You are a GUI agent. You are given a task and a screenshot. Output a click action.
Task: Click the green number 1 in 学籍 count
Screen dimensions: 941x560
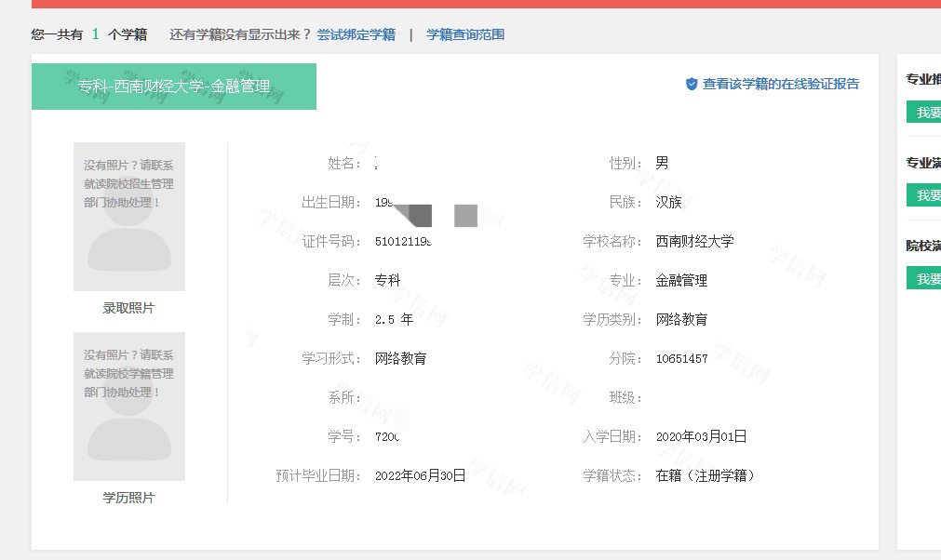(95, 34)
